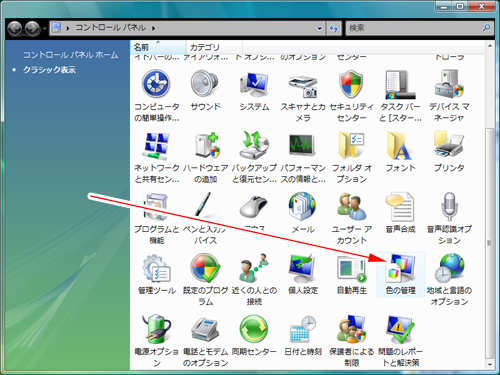
Task: Open ネットワークと共有センター icon
Action: tap(156, 146)
